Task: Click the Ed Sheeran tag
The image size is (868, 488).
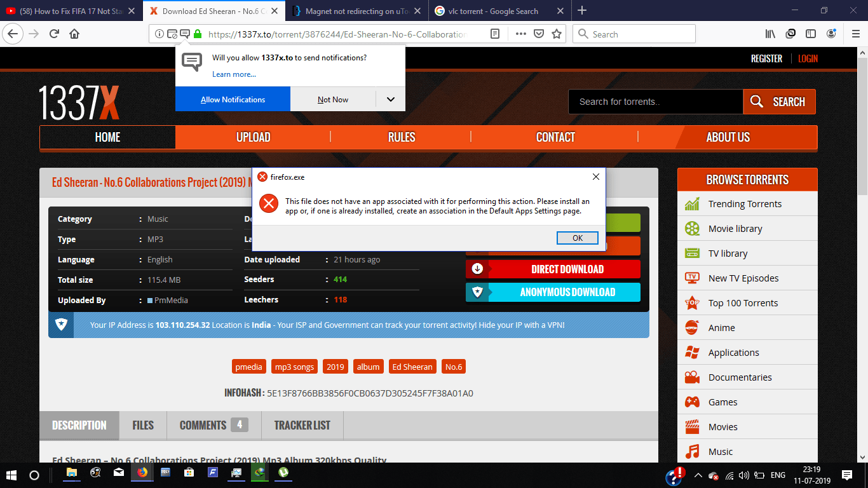Action: coord(412,367)
